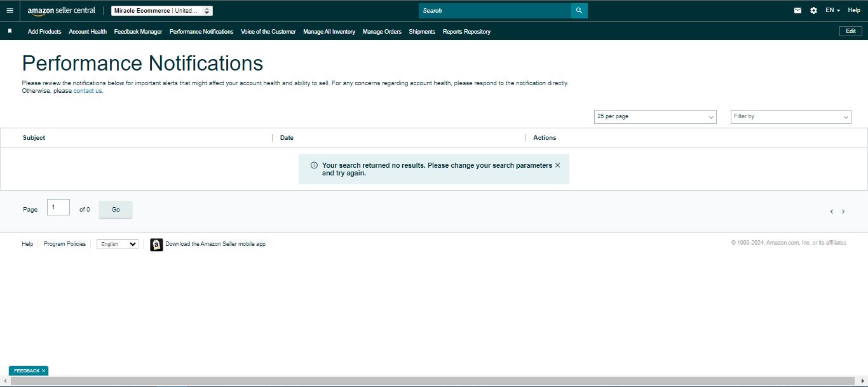Image resolution: width=868 pixels, height=387 pixels.
Task: Click the Actions column header
Action: (x=545, y=138)
